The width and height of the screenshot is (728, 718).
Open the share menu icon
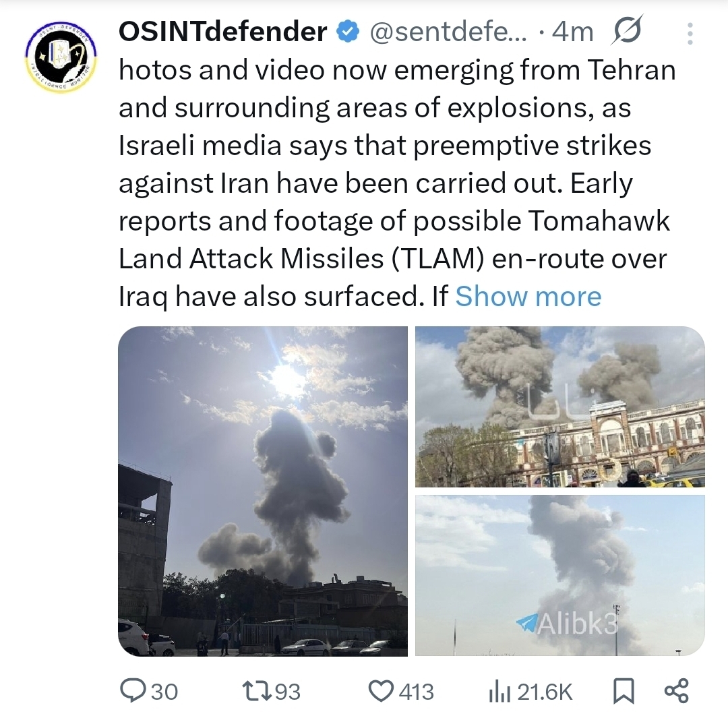point(676,691)
